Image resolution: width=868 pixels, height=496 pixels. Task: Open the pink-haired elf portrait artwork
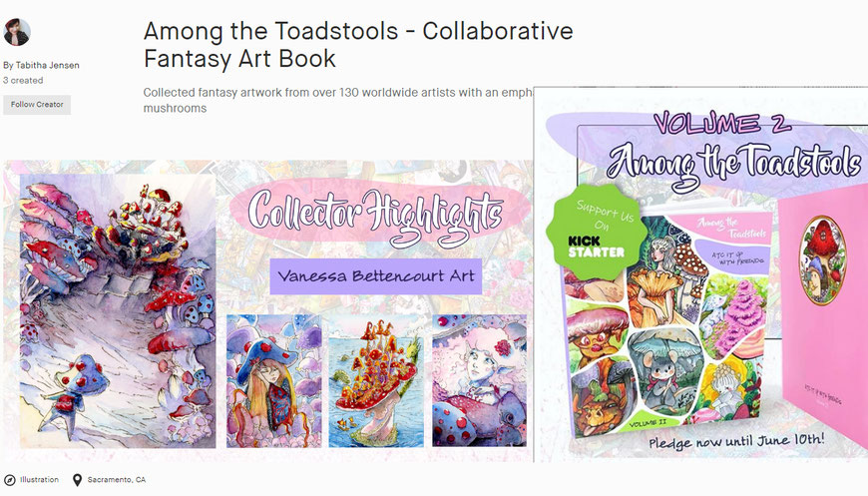[x=479, y=380]
